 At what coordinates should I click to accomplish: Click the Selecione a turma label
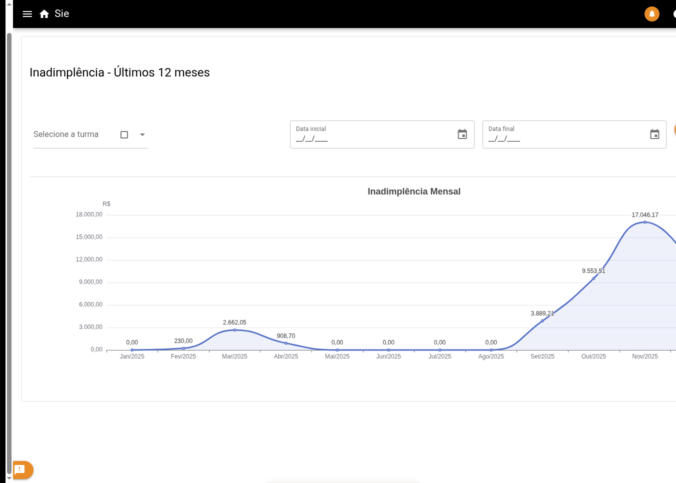[66, 134]
